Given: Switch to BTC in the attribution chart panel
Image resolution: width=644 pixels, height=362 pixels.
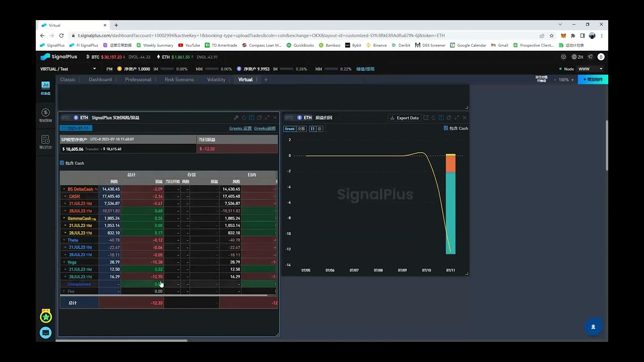Looking at the screenshot, I should click(289, 118).
